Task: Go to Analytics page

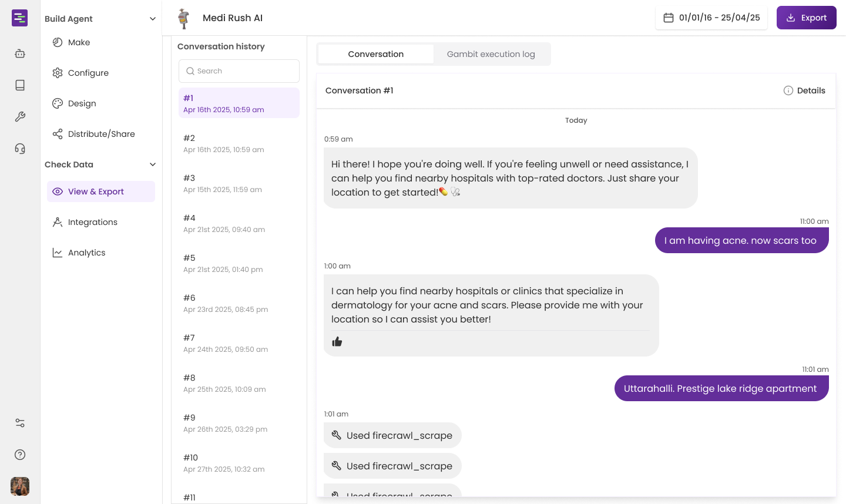Action: coord(86,253)
